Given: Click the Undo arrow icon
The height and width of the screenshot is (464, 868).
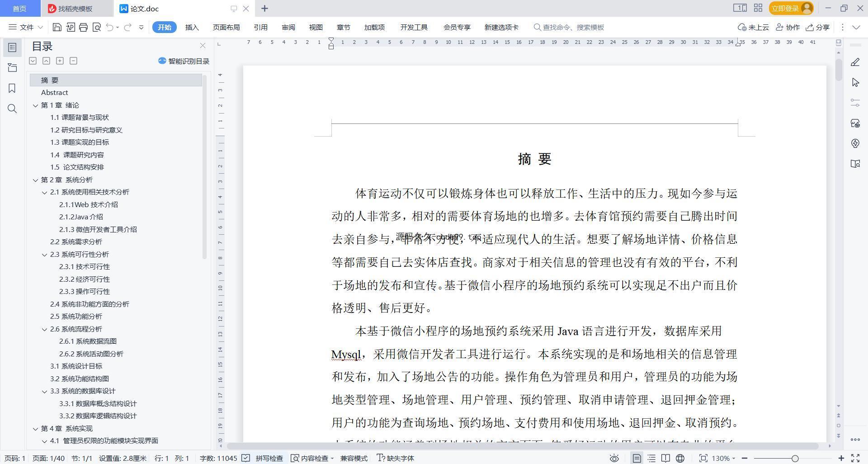Looking at the screenshot, I should (109, 27).
